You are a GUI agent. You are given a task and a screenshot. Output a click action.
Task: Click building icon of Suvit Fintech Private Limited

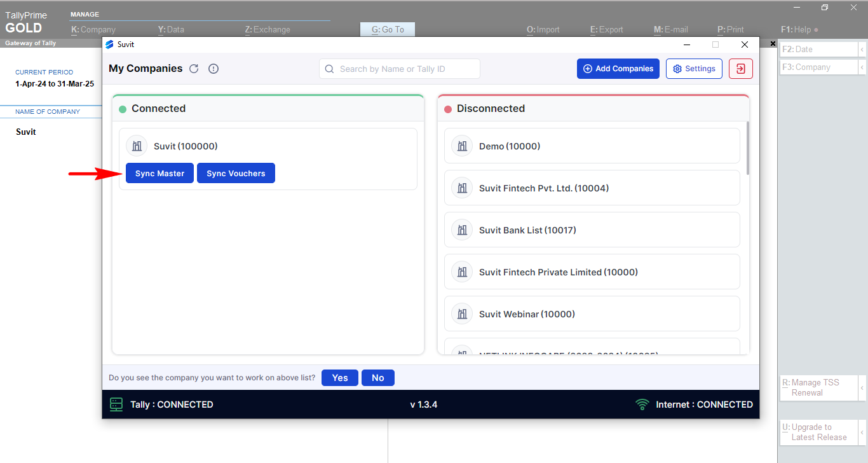pos(462,272)
